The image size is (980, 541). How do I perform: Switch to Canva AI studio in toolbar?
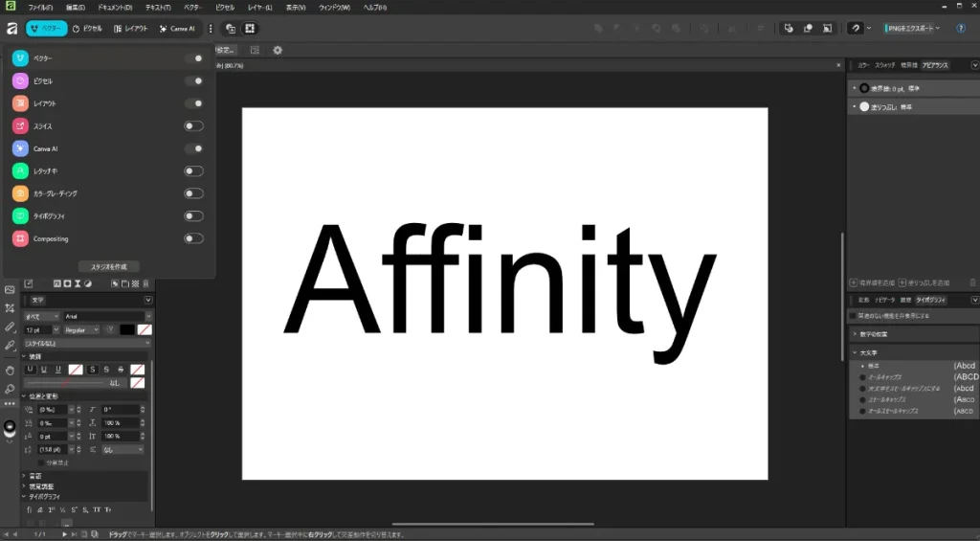(177, 29)
